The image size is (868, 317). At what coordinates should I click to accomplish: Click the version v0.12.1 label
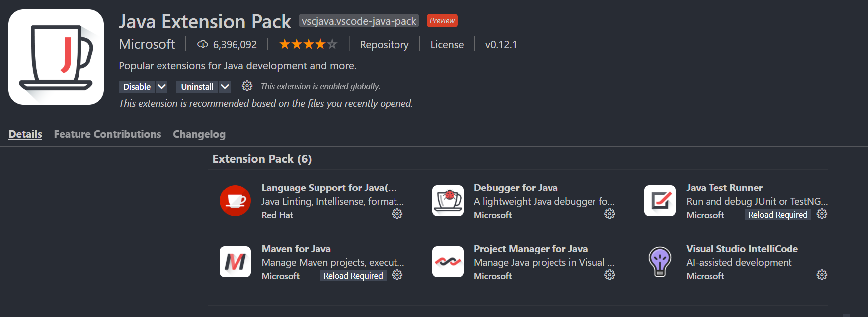[x=501, y=45]
